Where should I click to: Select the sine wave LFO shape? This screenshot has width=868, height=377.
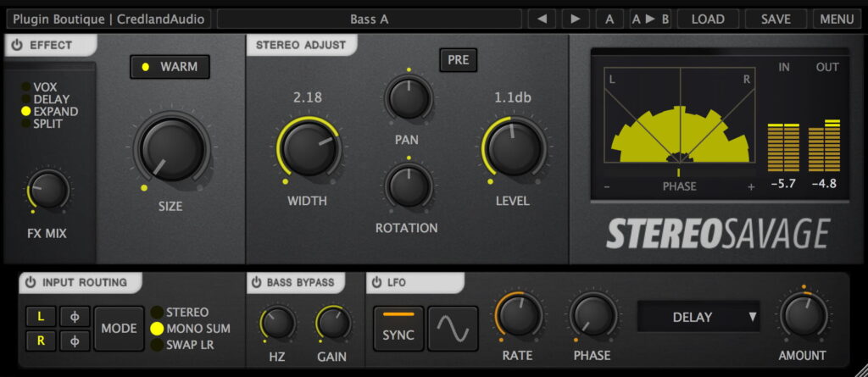pos(453,328)
